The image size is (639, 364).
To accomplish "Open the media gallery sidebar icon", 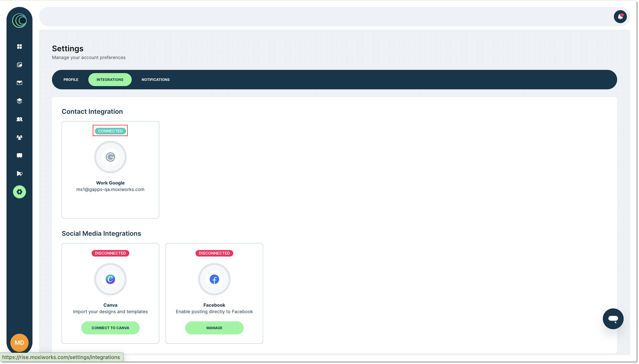I will tap(19, 65).
